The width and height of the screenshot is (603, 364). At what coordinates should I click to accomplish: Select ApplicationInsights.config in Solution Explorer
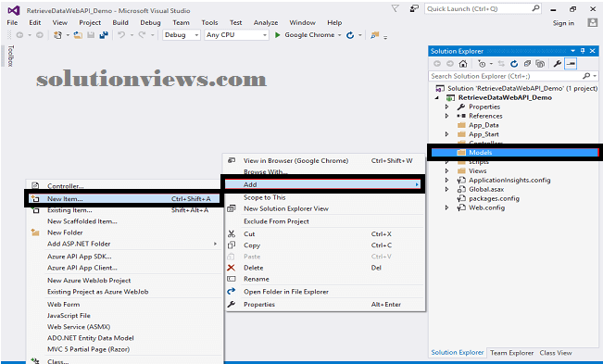pyautogui.click(x=509, y=180)
